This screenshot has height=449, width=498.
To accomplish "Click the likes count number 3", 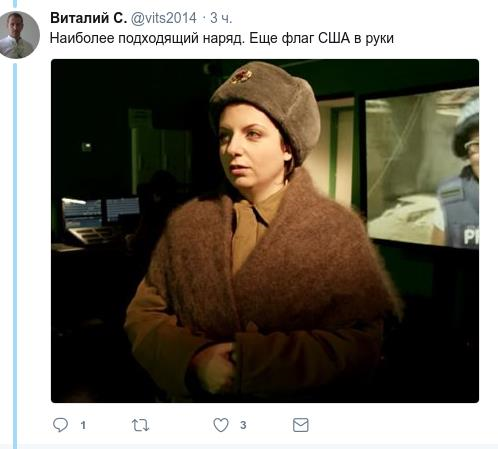I will (243, 425).
